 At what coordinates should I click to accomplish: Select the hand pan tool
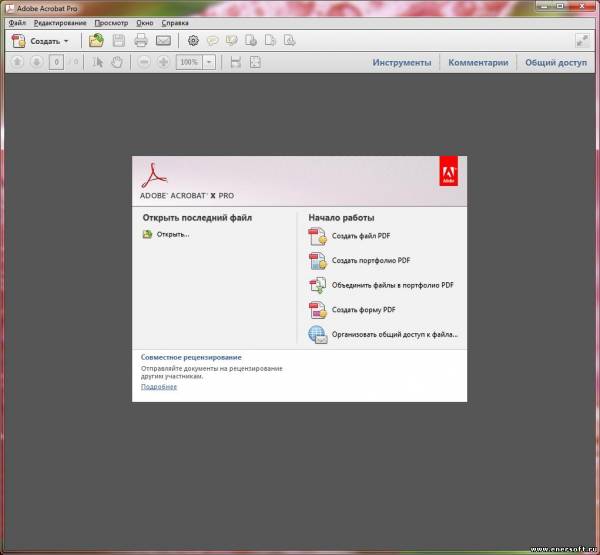pyautogui.click(x=117, y=62)
